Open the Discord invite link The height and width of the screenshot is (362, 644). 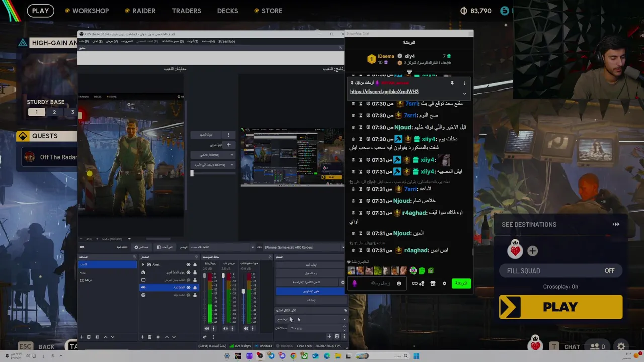(384, 92)
